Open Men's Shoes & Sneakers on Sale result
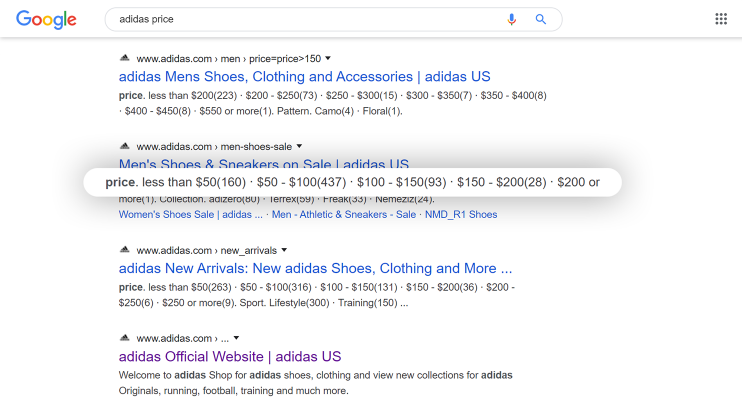742x416 pixels. pyautogui.click(x=264, y=164)
